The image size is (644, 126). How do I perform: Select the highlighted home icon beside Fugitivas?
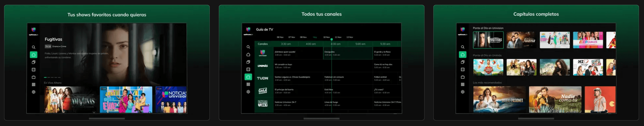33,55
